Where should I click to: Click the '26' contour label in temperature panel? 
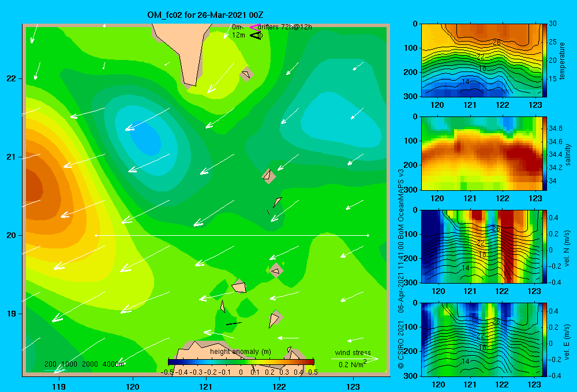point(496,43)
